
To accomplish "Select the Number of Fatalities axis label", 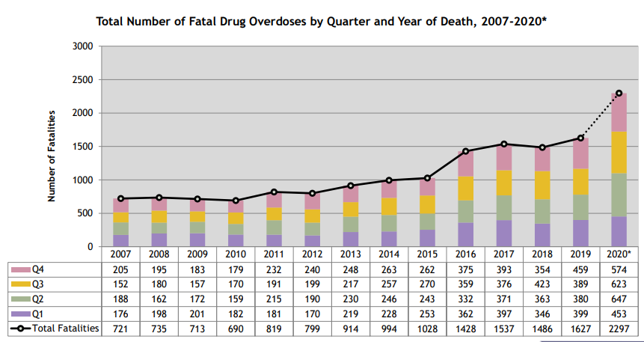I will [52, 156].
